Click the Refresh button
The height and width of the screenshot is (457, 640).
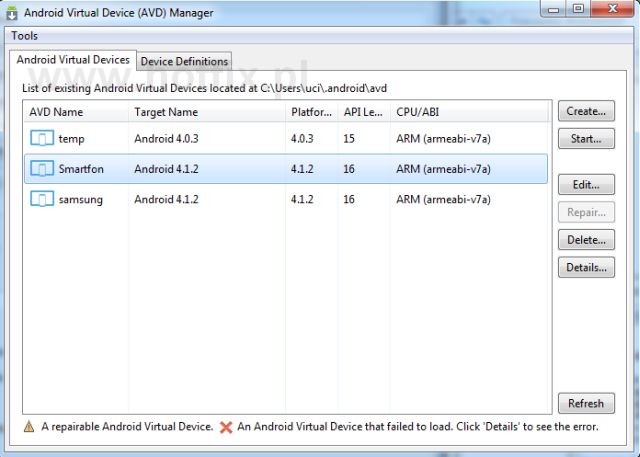pyautogui.click(x=586, y=403)
